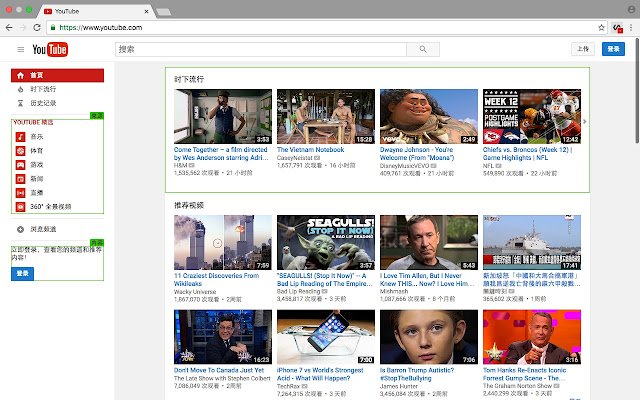The image size is (640, 400).
Task: Open the Come Together Wes Anderson thumbnail
Action: (x=223, y=116)
